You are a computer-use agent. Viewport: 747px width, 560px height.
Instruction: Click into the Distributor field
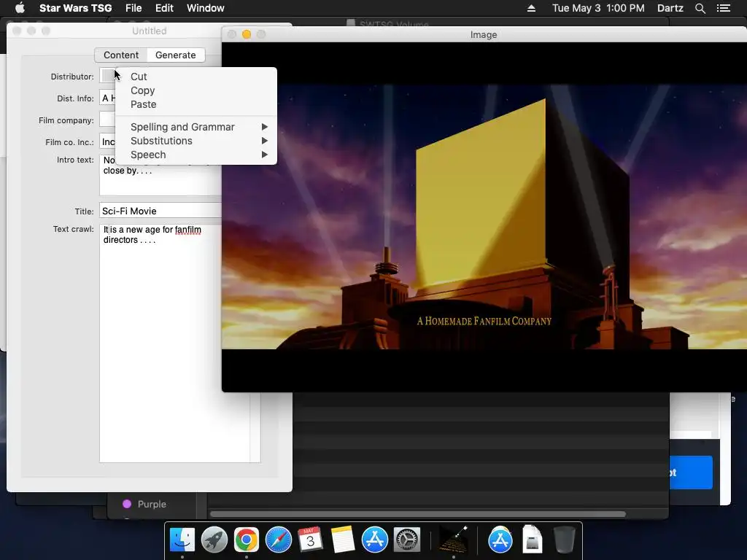pos(107,76)
